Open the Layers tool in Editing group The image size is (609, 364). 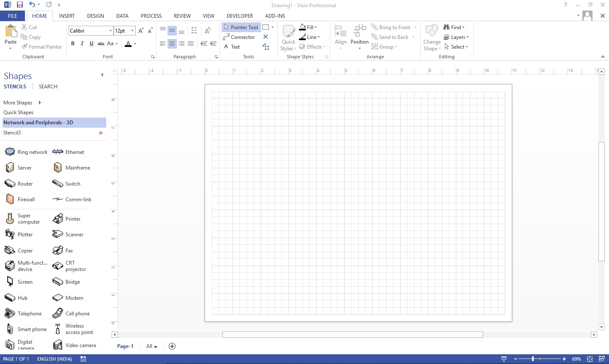[457, 37]
